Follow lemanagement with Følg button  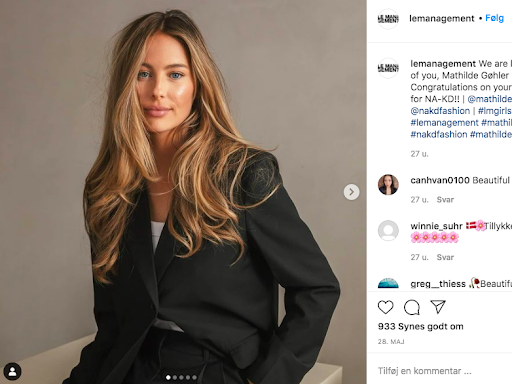point(494,18)
